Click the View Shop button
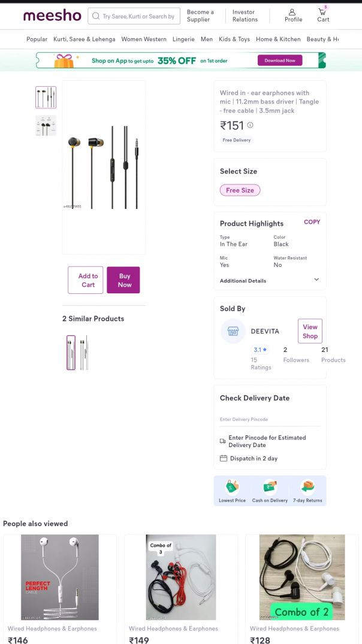This screenshot has height=644, width=362. [310, 331]
